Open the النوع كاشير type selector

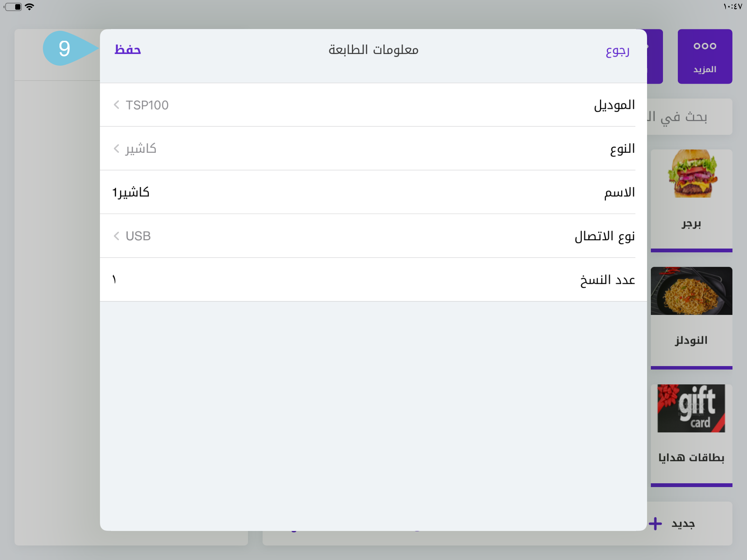point(373,149)
